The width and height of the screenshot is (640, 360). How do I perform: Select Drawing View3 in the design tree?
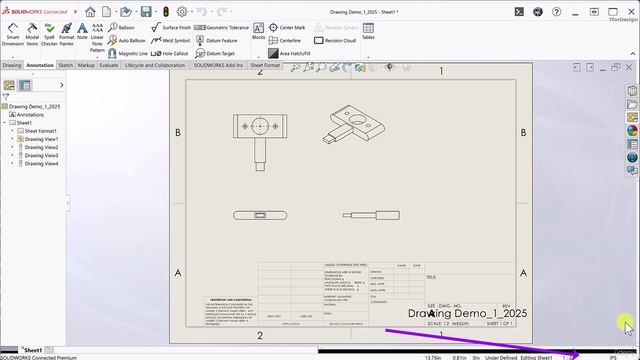[38, 156]
